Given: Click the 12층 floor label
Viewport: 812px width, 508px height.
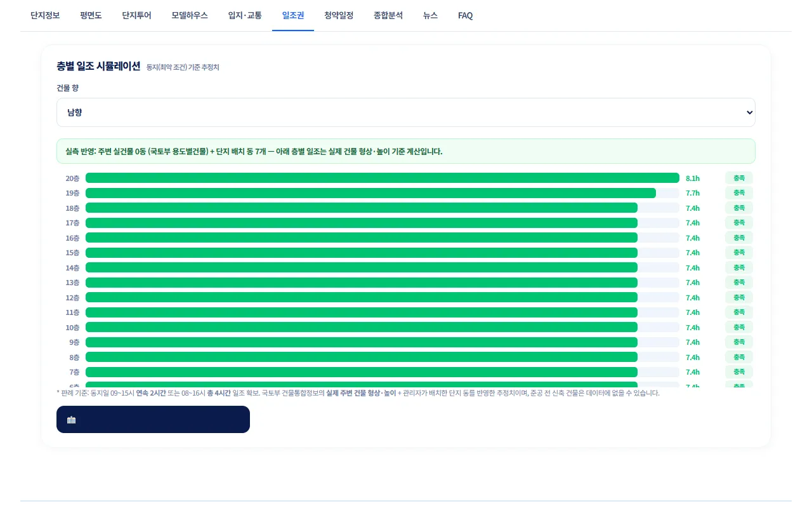Looking at the screenshot, I should (72, 298).
